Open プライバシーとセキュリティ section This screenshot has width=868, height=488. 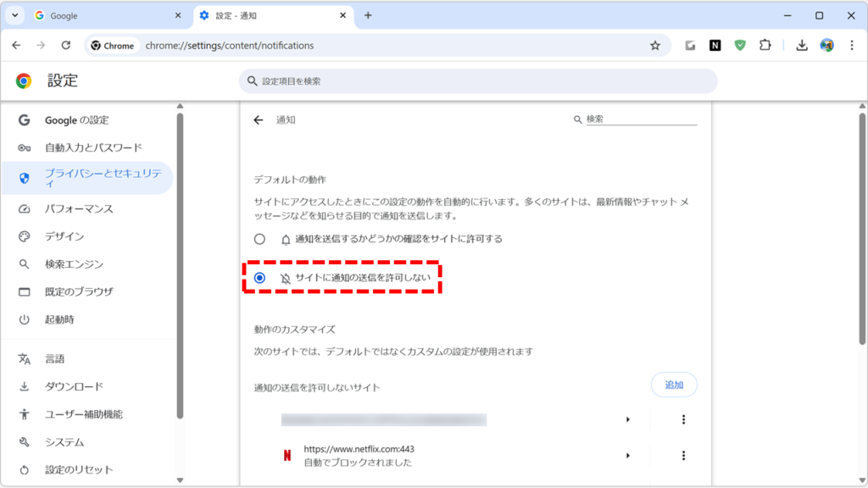87,178
